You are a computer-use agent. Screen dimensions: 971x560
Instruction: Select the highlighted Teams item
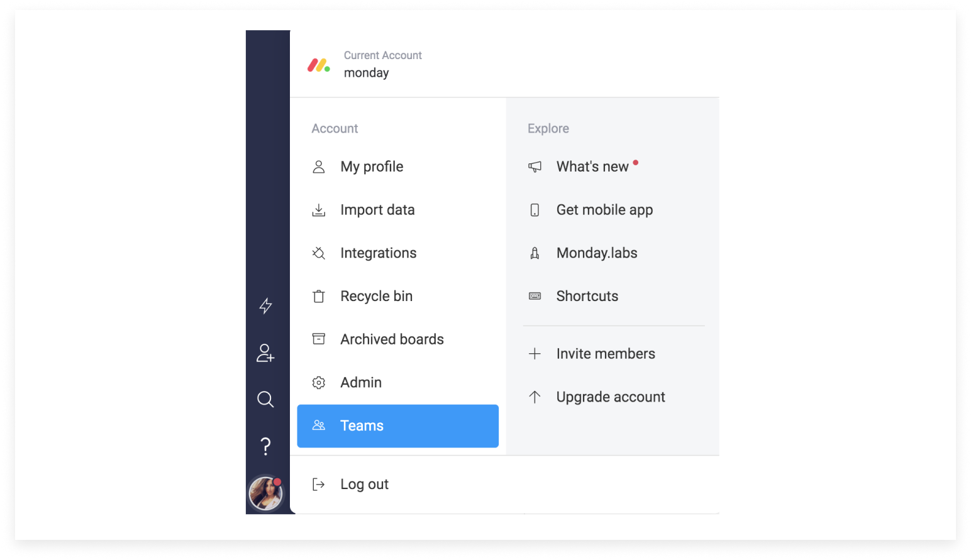click(398, 426)
